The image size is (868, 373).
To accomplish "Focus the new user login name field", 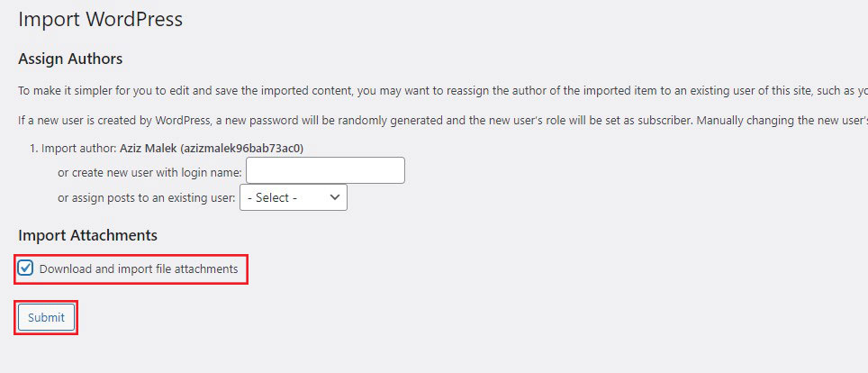I will pyautogui.click(x=326, y=170).
